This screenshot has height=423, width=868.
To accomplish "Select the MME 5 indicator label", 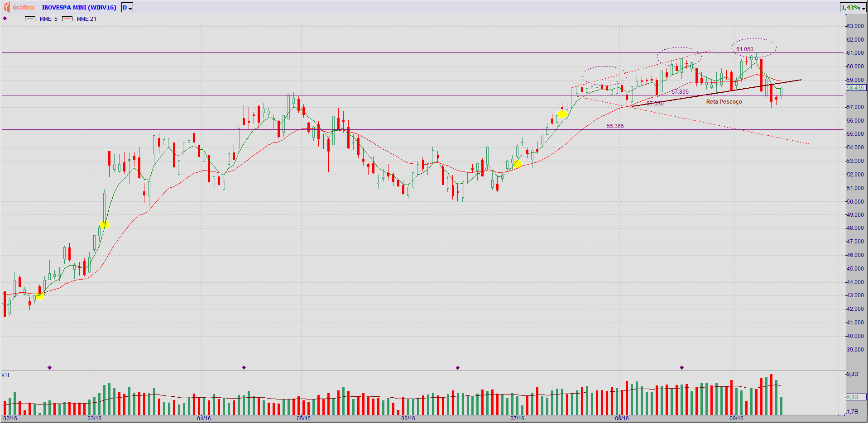I will [x=48, y=19].
